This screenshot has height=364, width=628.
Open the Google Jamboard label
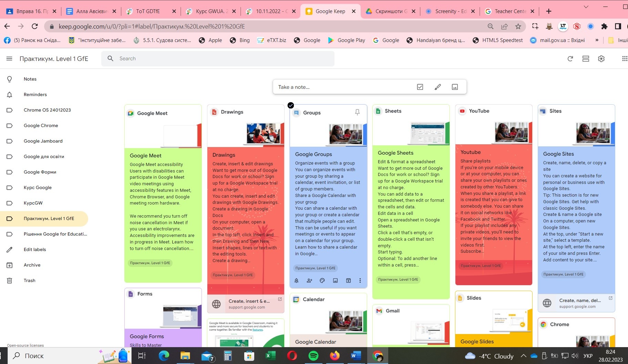click(43, 141)
